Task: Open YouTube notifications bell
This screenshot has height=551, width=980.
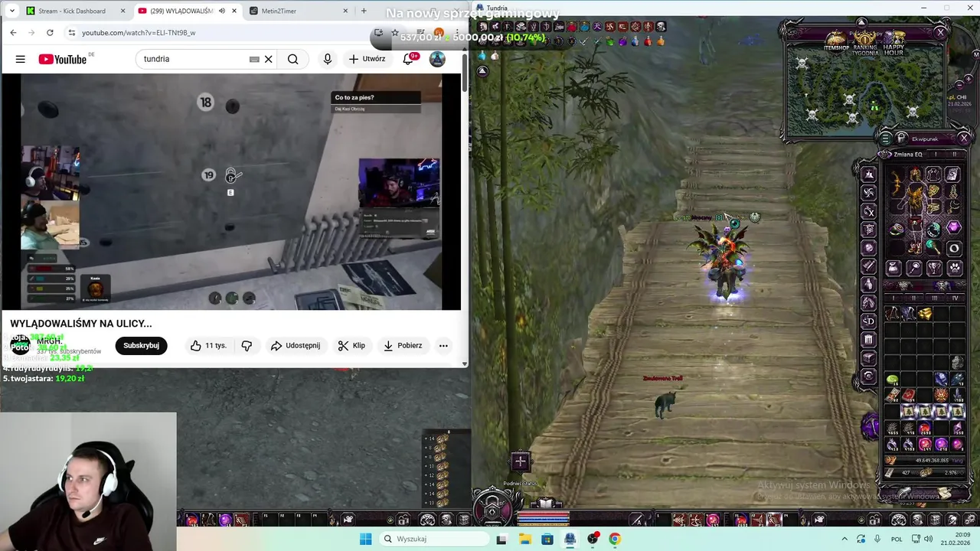Action: [409, 59]
